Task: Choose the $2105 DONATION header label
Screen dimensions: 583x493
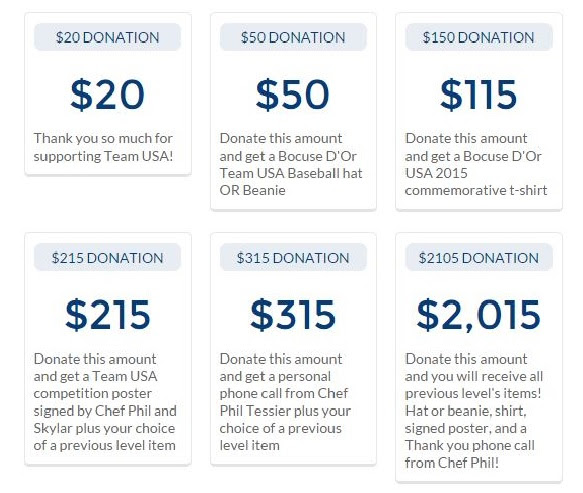Action: pos(479,257)
